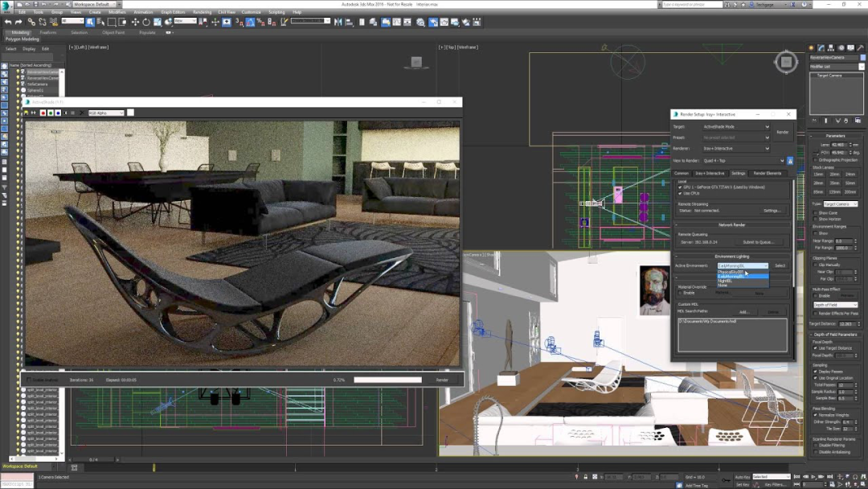
Task: Toggle Use Target Distance checkbox
Action: pos(815,347)
